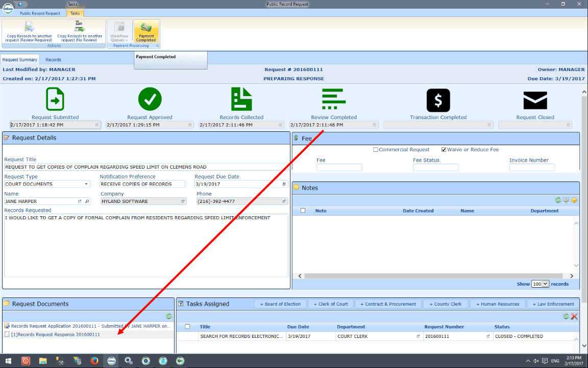Open the Records tab
This screenshot has height=368, width=588.
(x=53, y=60)
